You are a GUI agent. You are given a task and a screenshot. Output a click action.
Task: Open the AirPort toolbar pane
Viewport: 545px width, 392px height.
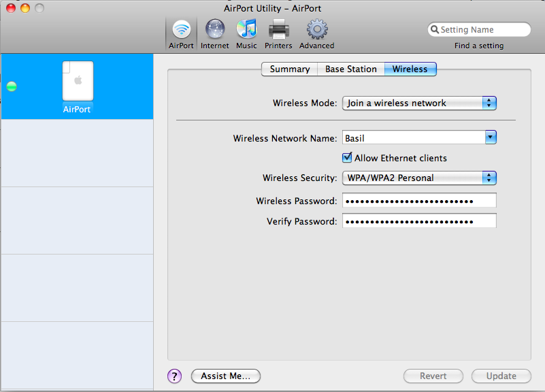coord(181,34)
